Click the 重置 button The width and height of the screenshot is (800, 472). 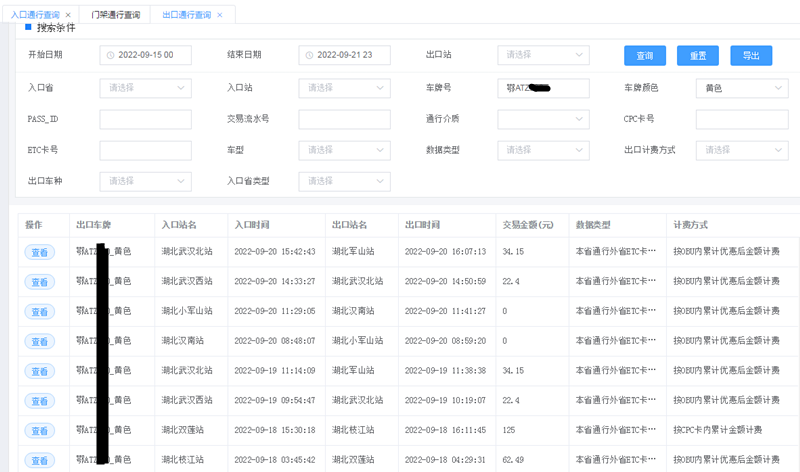(698, 56)
